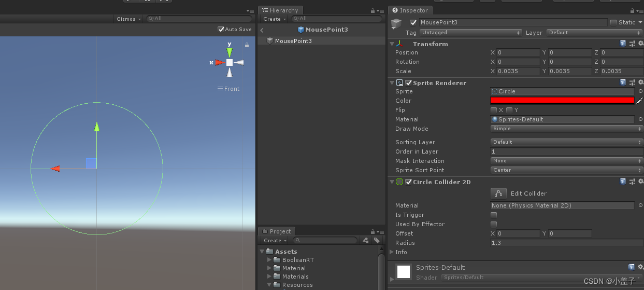Click the red X axis cone on scene gizmo

pyautogui.click(x=220, y=62)
